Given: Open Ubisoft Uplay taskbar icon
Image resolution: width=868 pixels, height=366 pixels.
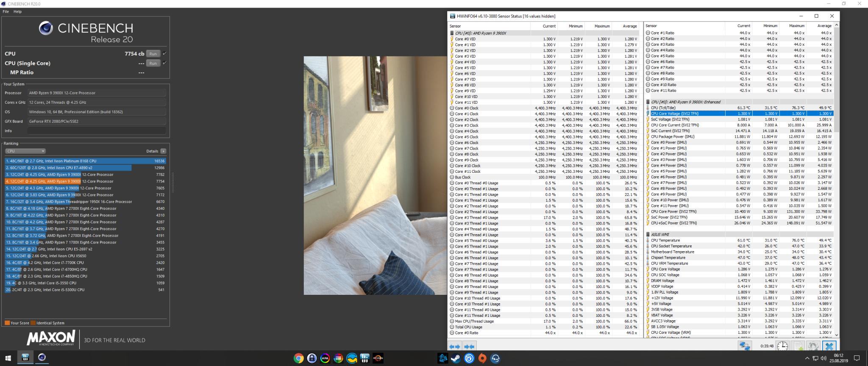Looking at the screenshot, I should (x=469, y=358).
